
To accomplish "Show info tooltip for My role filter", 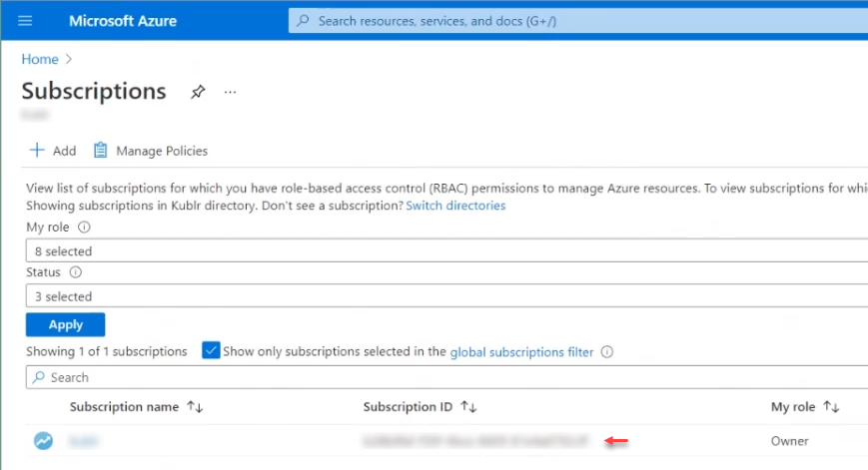I will [x=84, y=228].
